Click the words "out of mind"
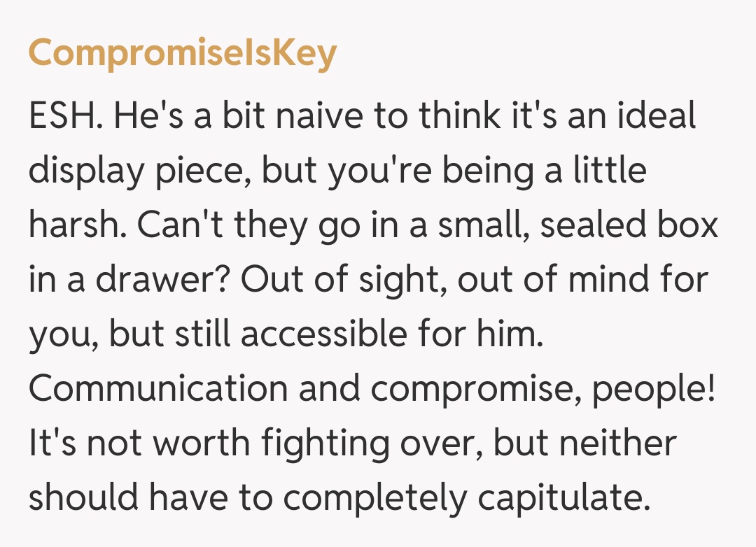 (547, 281)
